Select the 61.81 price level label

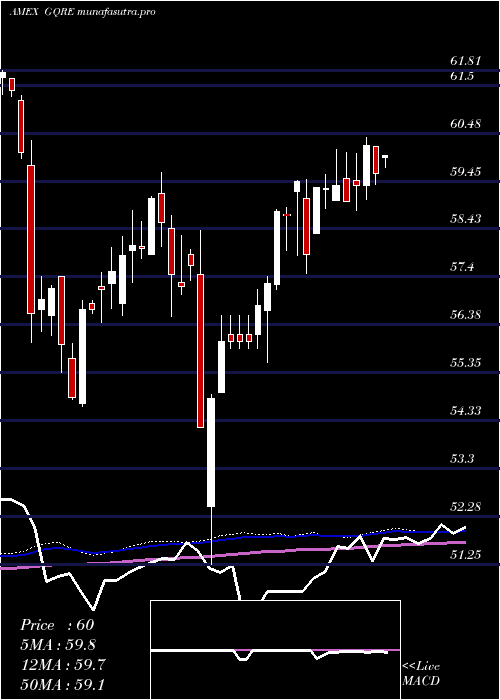click(x=465, y=61)
